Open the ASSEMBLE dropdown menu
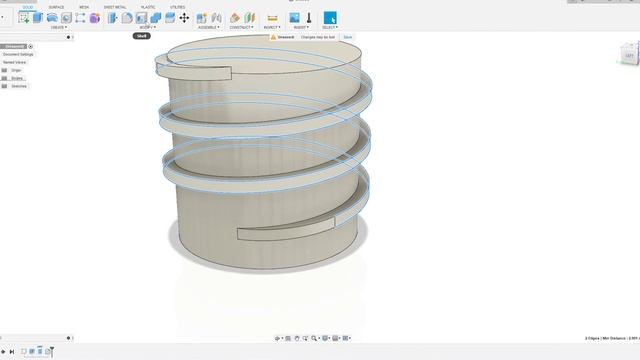 point(209,27)
